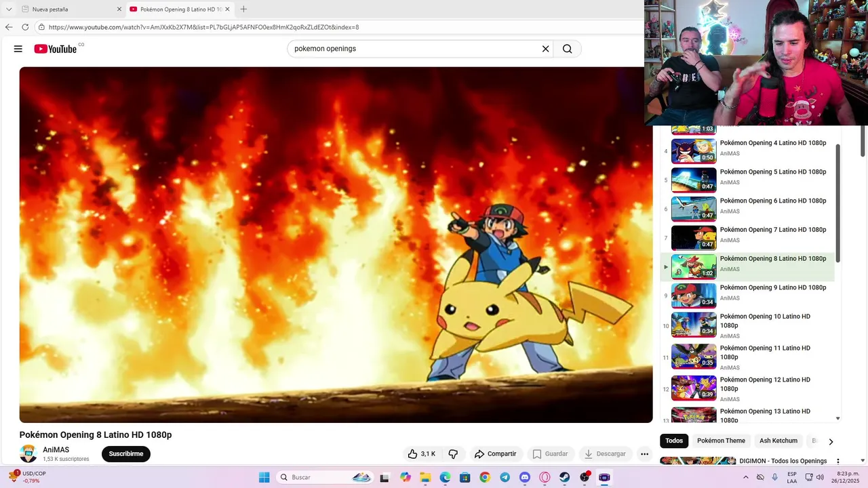Image resolution: width=868 pixels, height=488 pixels.
Task: Show more filter chips with the arrow
Action: coord(831,441)
